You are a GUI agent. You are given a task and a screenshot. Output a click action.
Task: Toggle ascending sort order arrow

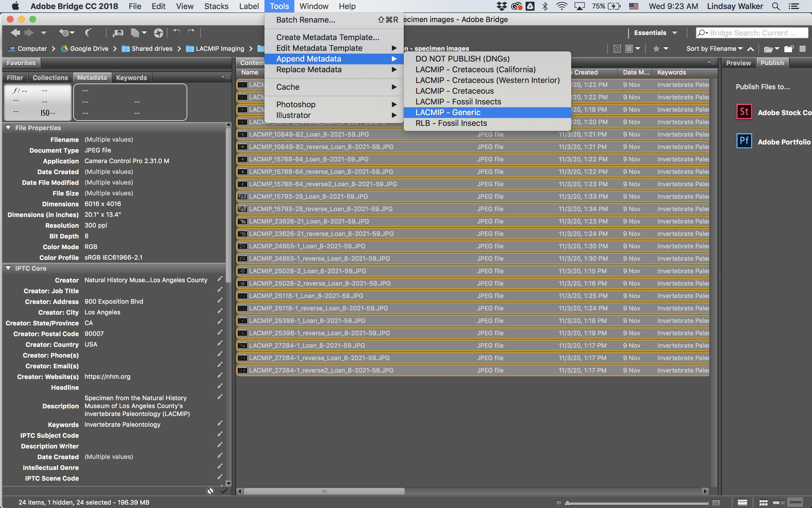point(750,49)
